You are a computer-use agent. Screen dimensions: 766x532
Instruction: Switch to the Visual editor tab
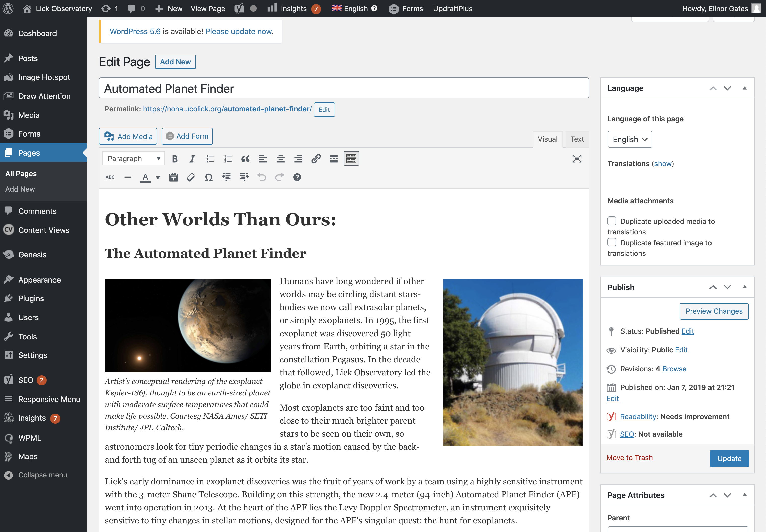point(548,139)
